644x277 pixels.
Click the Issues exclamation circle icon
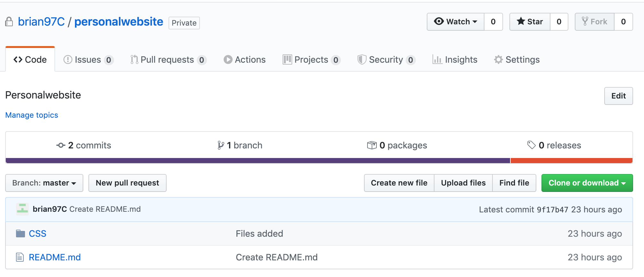pyautogui.click(x=68, y=59)
